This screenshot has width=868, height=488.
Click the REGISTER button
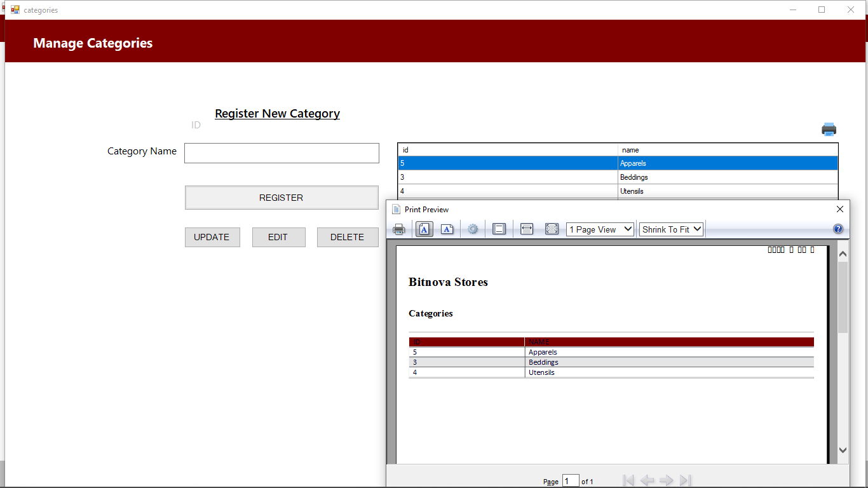click(x=281, y=198)
